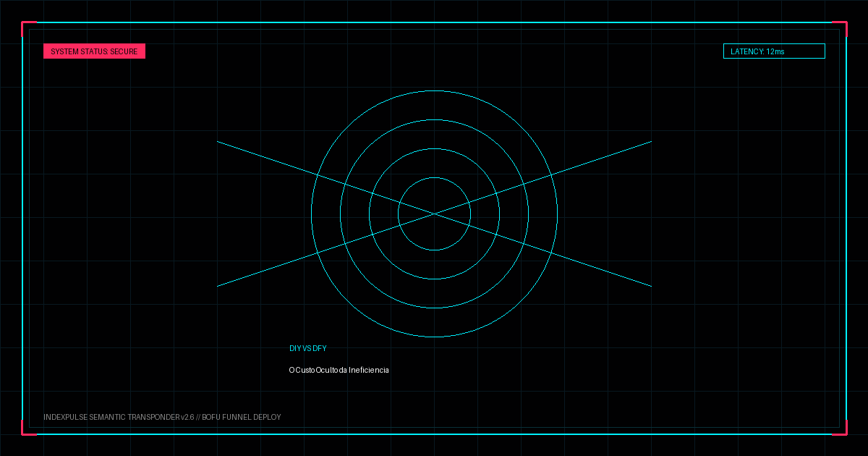The width and height of the screenshot is (868, 456).
Task: Click the bottommost point of the outermost radar ring
Action: (434, 337)
